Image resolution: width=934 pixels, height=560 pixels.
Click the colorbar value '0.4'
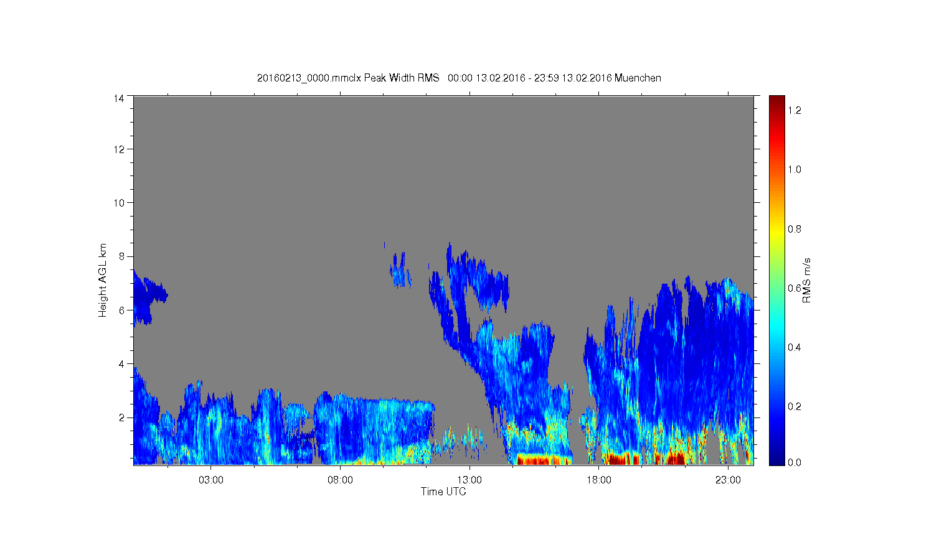pyautogui.click(x=794, y=347)
